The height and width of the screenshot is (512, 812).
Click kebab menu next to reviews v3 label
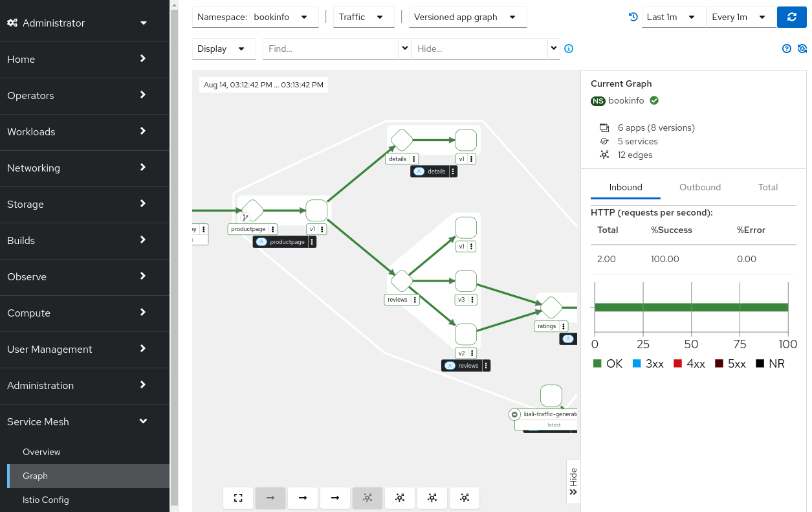[x=473, y=300]
